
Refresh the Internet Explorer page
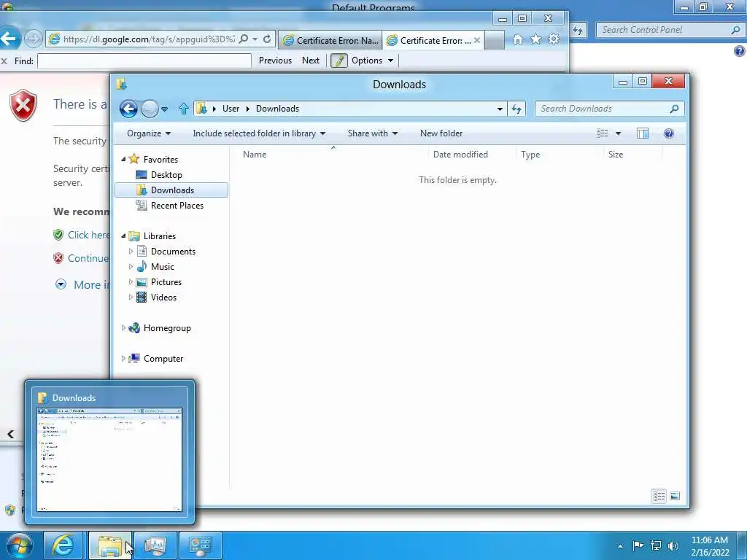pos(267,39)
